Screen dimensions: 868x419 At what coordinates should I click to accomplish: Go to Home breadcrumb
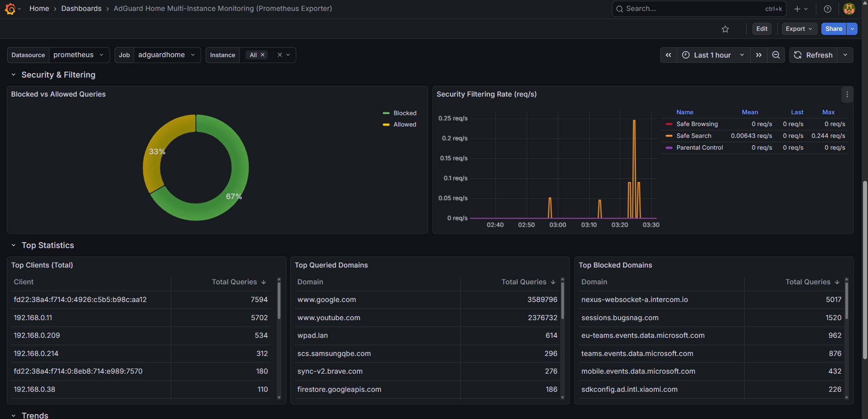coord(39,9)
